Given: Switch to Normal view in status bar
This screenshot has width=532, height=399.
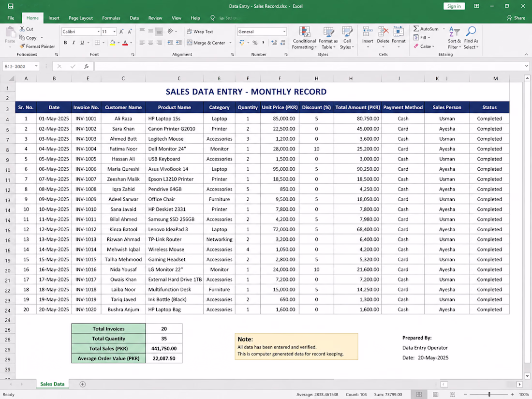Looking at the screenshot, I should [419, 394].
